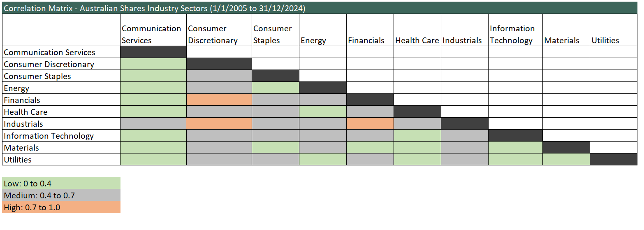Image resolution: width=644 pixels, height=230 pixels.
Task: Select orange cell in Industrials row, Financials column
Action: pos(370,124)
